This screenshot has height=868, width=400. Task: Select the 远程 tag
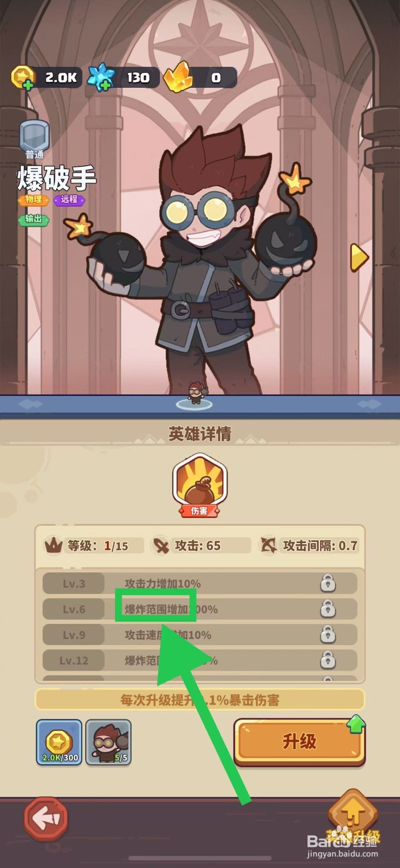(x=69, y=200)
